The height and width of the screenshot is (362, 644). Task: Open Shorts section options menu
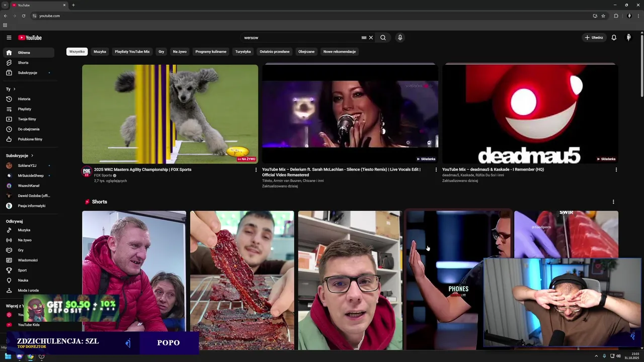click(613, 202)
